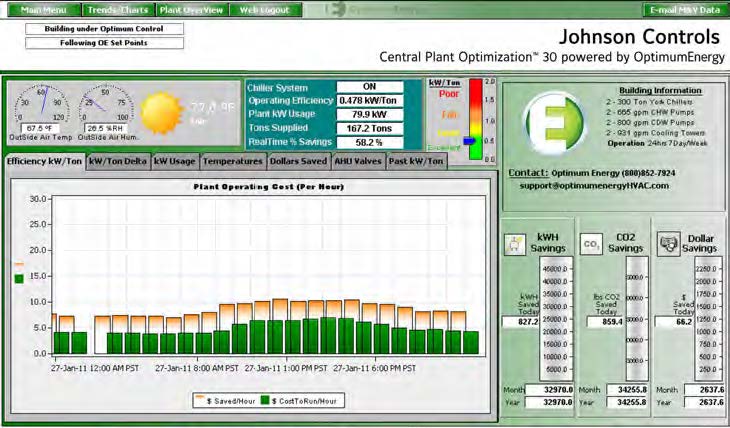Switch to the Temperatures tab
The image size is (730, 428).
(x=233, y=161)
